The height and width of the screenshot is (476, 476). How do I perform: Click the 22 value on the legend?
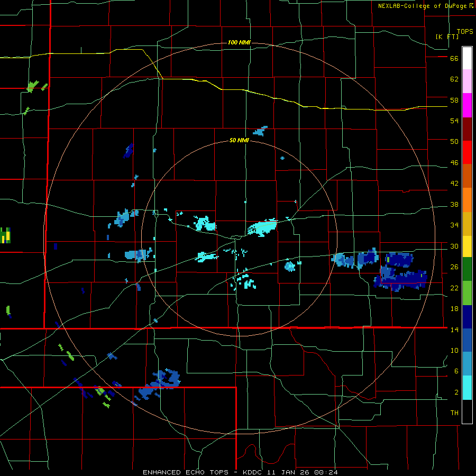(x=454, y=288)
